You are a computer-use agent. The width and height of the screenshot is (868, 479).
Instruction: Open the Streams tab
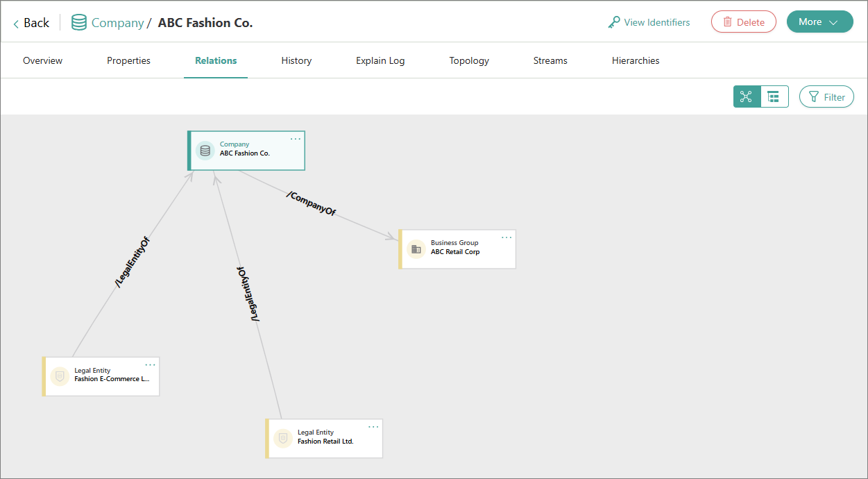[550, 60]
